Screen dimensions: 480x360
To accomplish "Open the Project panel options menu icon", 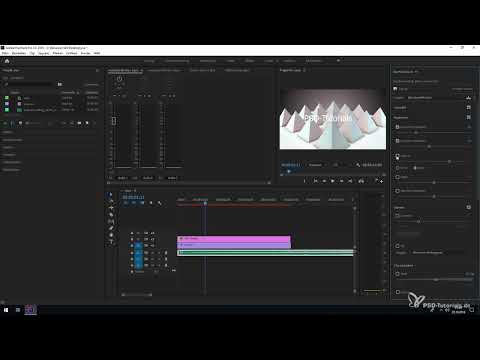I will [x=97, y=70].
